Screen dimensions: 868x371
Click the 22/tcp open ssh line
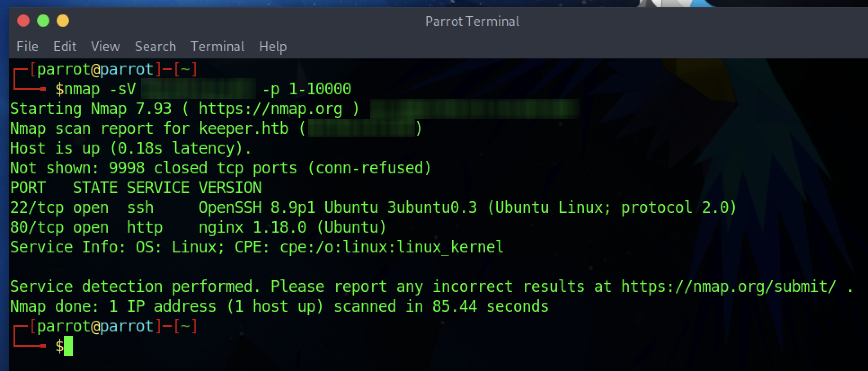pos(373,208)
